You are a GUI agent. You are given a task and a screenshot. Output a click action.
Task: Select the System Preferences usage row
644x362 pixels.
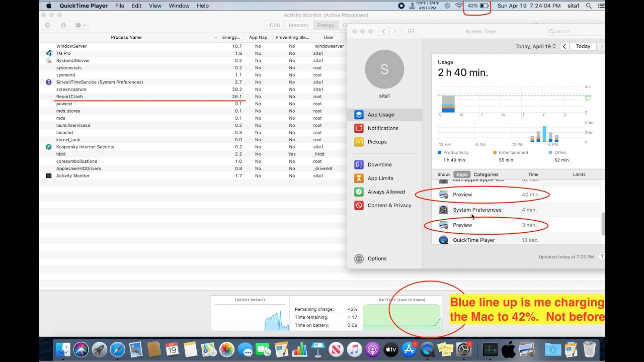[516, 210]
